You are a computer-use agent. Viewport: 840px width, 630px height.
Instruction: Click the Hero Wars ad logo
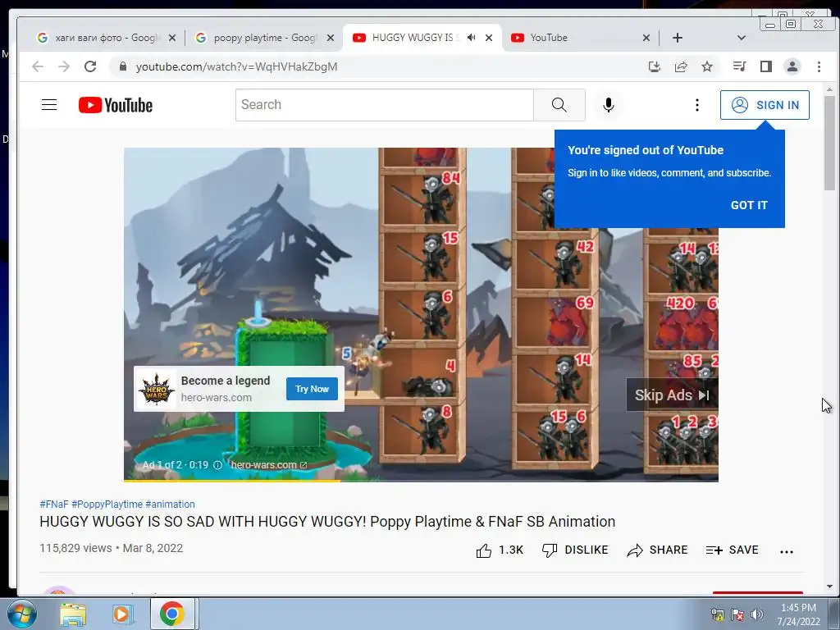click(x=157, y=389)
